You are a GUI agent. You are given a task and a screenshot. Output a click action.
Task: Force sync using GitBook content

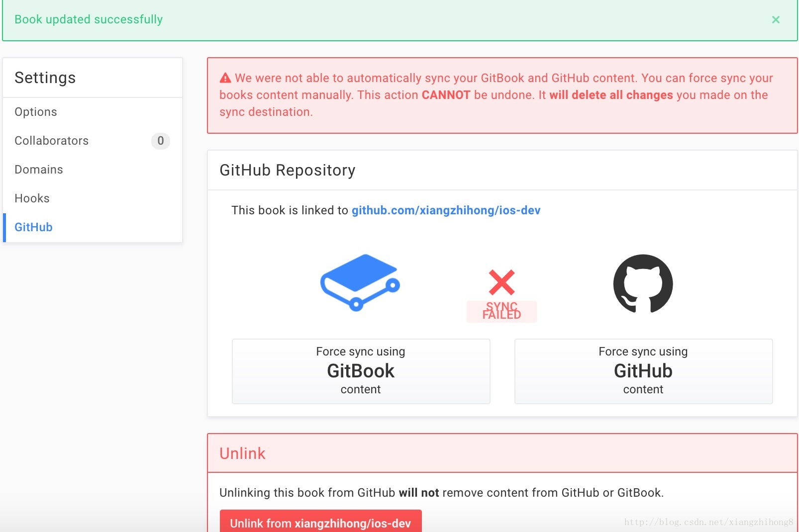click(x=361, y=371)
